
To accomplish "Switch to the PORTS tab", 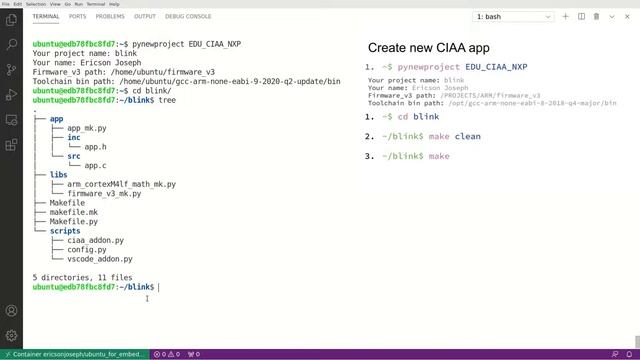I will click(x=78, y=16).
